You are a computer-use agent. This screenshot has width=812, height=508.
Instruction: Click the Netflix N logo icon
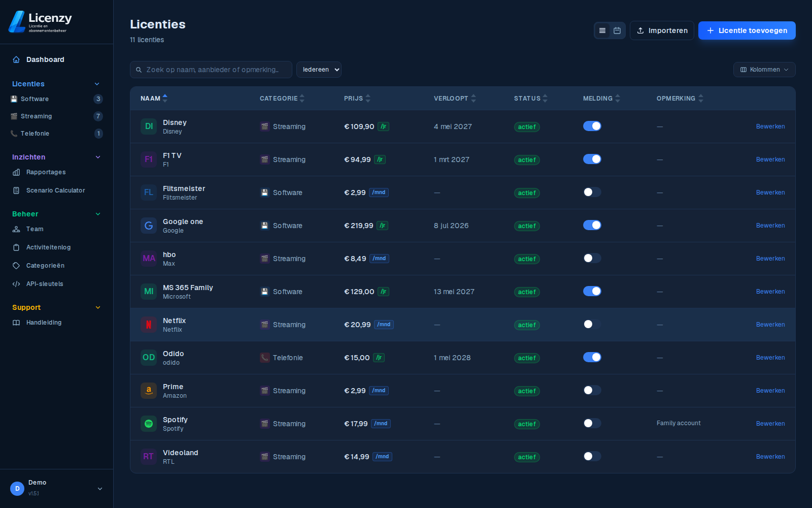149,325
